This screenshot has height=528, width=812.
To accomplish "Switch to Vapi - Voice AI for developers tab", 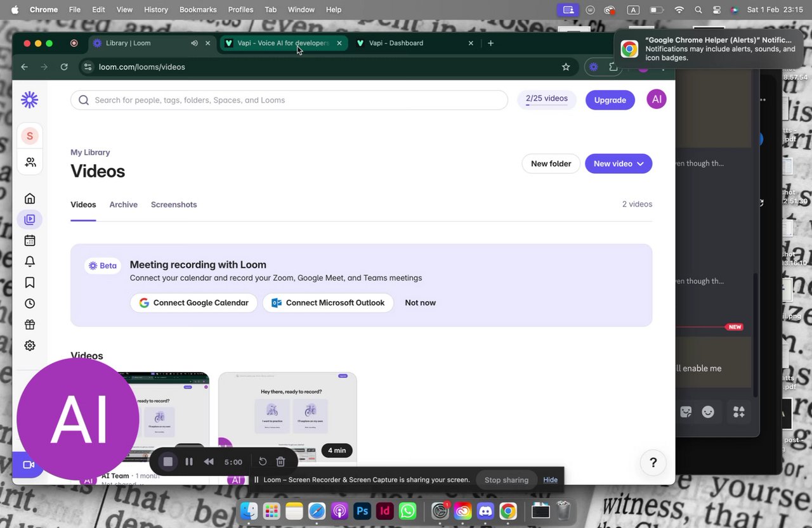I will tap(283, 43).
